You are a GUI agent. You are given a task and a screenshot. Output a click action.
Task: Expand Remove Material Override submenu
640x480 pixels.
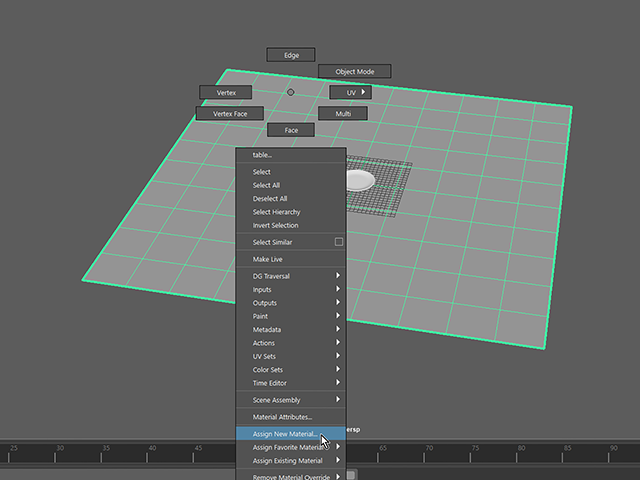291,476
